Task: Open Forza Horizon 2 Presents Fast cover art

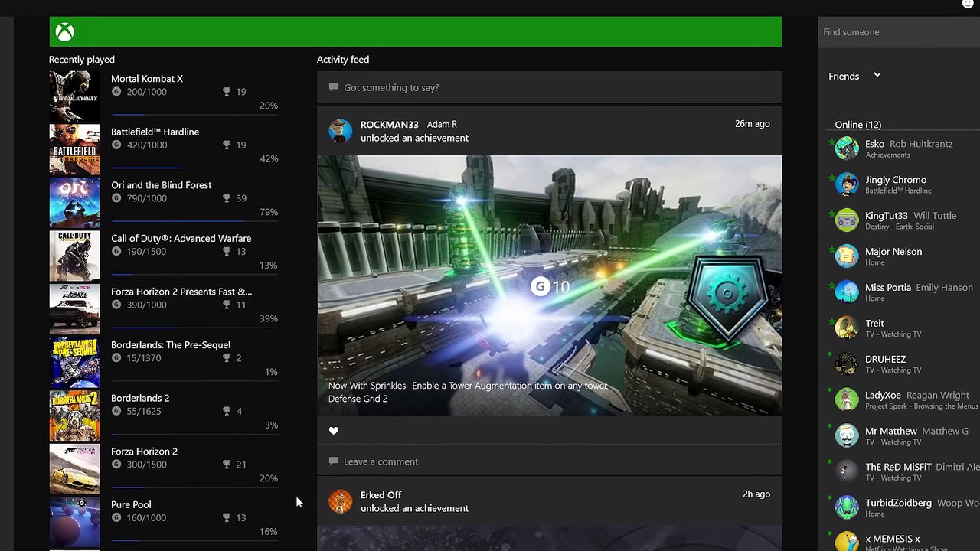Action: pos(74,308)
